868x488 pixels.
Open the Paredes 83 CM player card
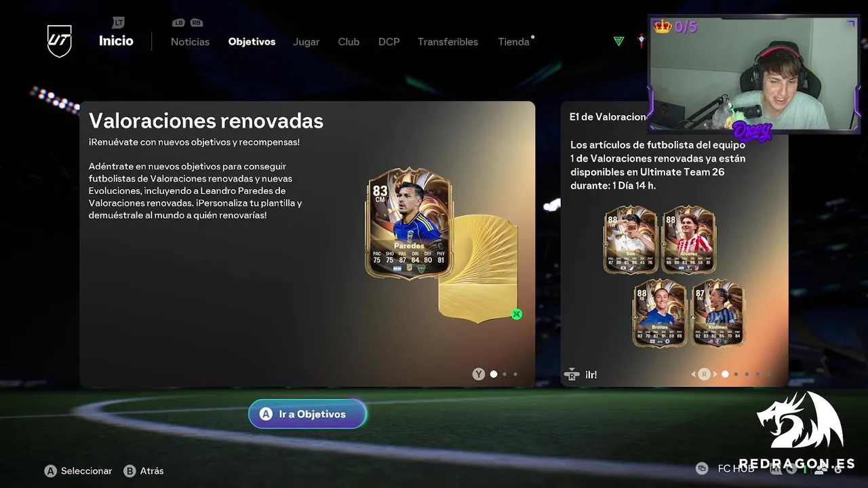(409, 224)
